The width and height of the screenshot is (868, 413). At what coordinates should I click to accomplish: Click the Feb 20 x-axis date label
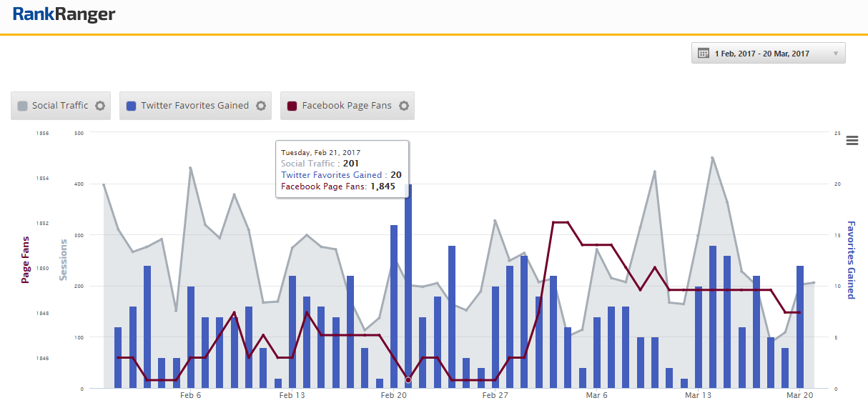click(x=394, y=395)
